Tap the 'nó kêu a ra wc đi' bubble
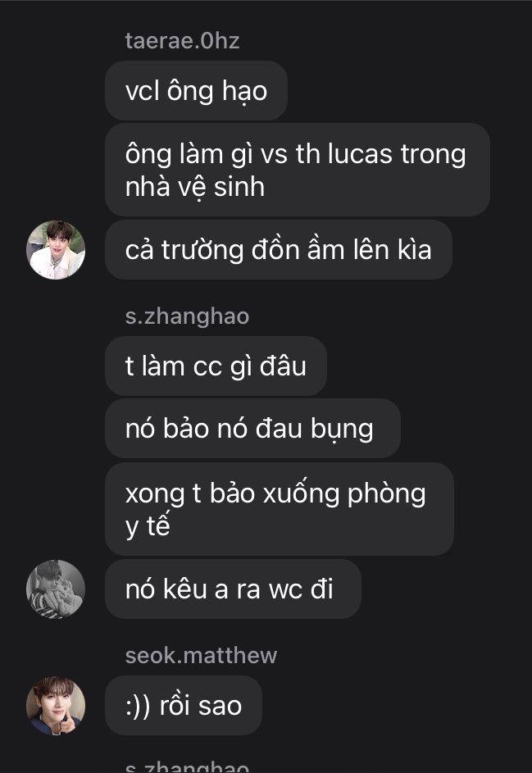Viewport: 532px width, 773px height. click(233, 589)
